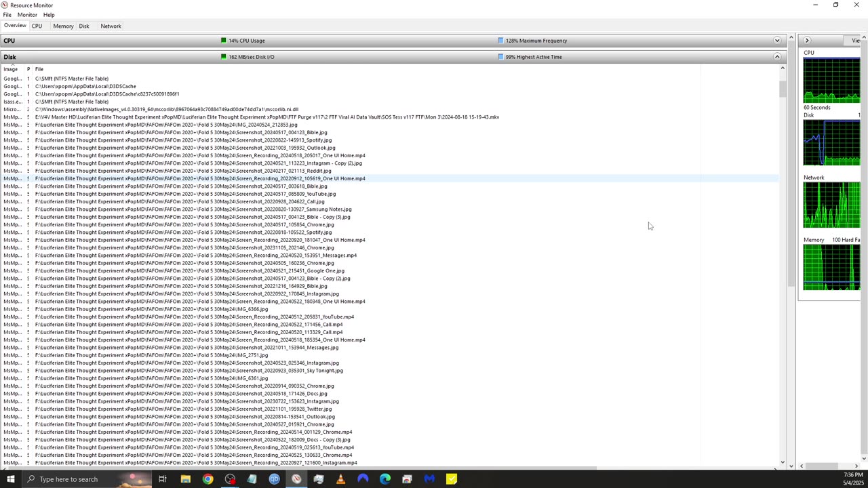Image resolution: width=868 pixels, height=488 pixels.
Task: Select the IMG_6366.jpg row
Action: pyautogui.click(x=390, y=309)
